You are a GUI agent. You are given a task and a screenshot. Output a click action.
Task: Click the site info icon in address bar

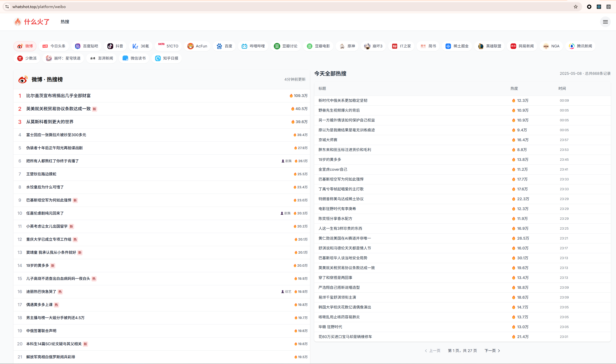tap(7, 7)
